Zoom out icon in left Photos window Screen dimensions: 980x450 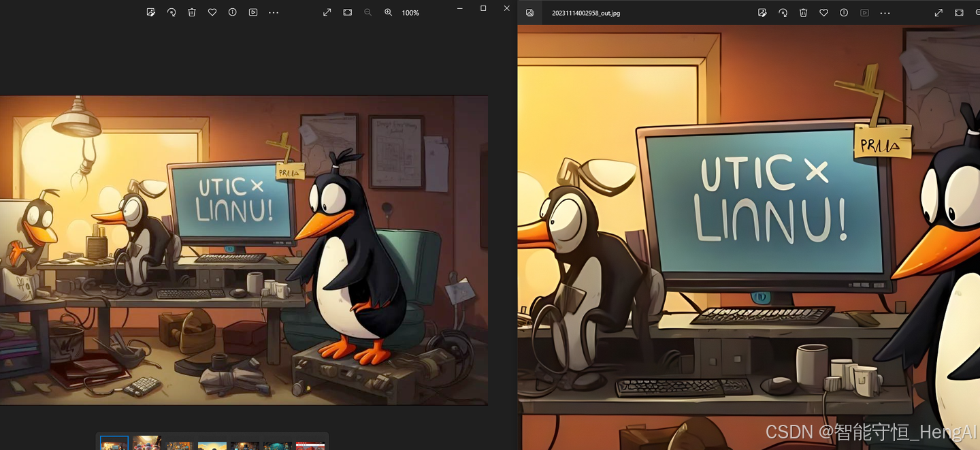[x=368, y=12]
